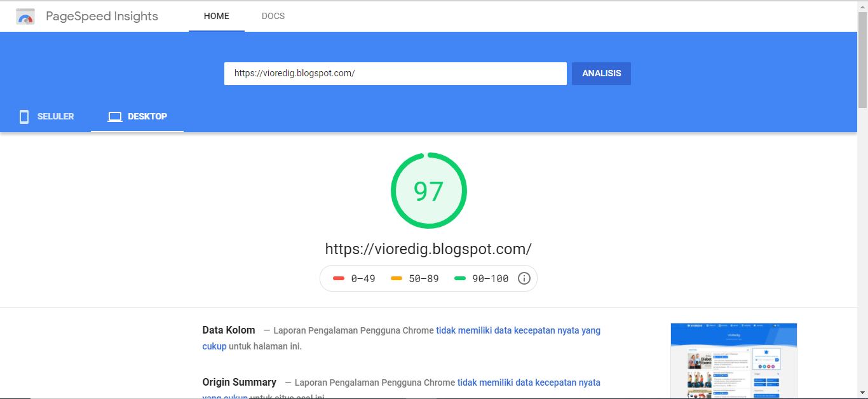The width and height of the screenshot is (868, 399).
Task: Select the DESKTOP tab
Action: pos(137,116)
